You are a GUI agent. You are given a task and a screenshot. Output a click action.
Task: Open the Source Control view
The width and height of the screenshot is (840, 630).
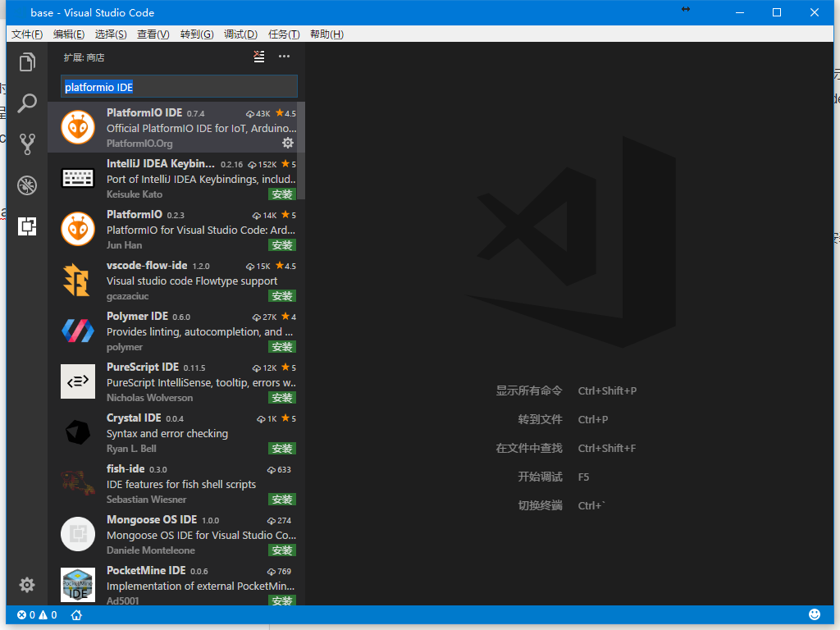tap(27, 144)
